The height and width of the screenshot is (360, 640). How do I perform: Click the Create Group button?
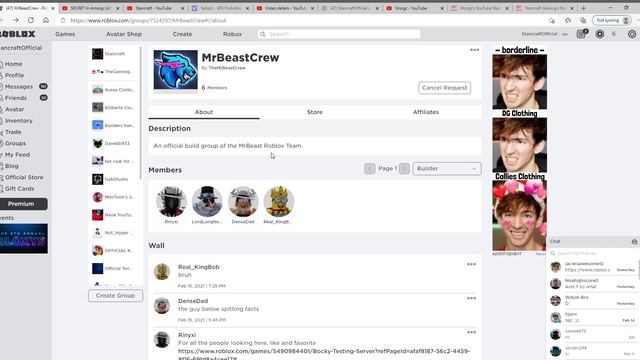point(116,296)
